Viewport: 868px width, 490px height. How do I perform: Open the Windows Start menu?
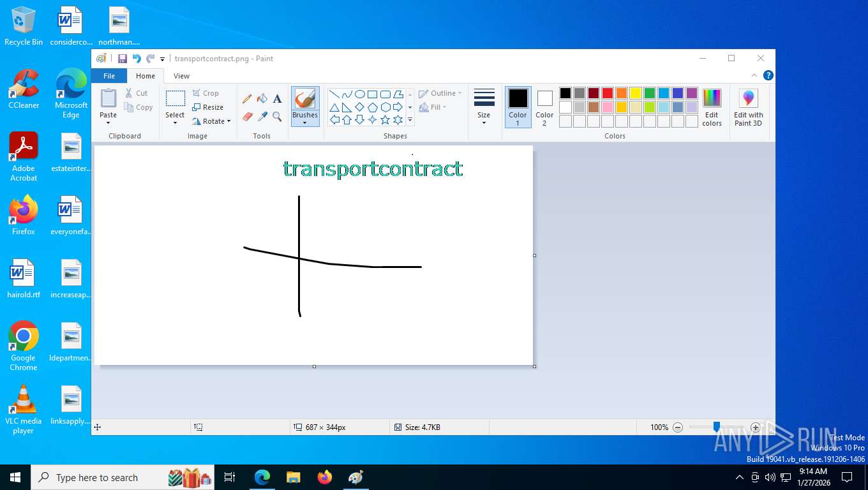click(15, 477)
